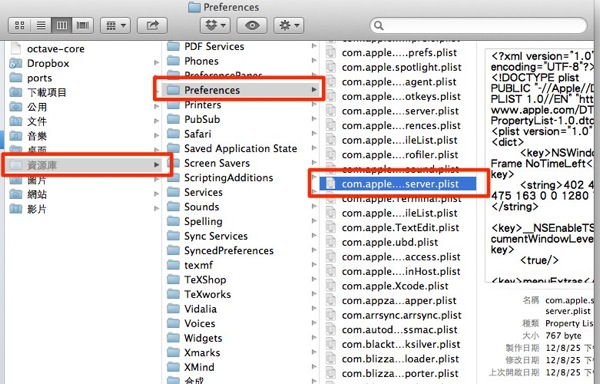This screenshot has height=384, width=600.
Task: Select the 資源庫 folder
Action: point(82,165)
